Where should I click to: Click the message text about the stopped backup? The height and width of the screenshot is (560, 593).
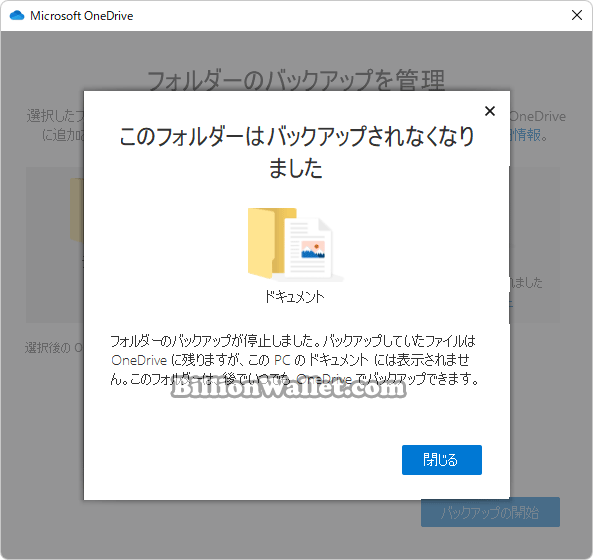click(x=295, y=360)
